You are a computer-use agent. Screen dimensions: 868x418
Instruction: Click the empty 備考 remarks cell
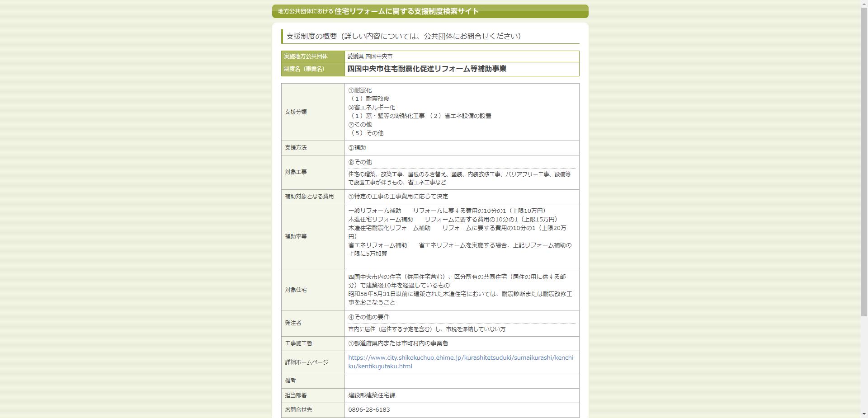coord(461,381)
